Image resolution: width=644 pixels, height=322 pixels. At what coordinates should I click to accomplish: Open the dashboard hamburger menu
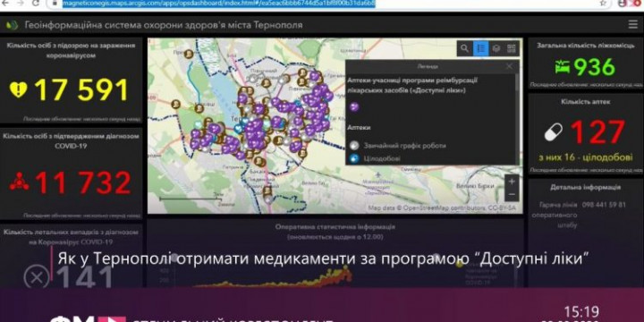pyautogui.click(x=632, y=25)
